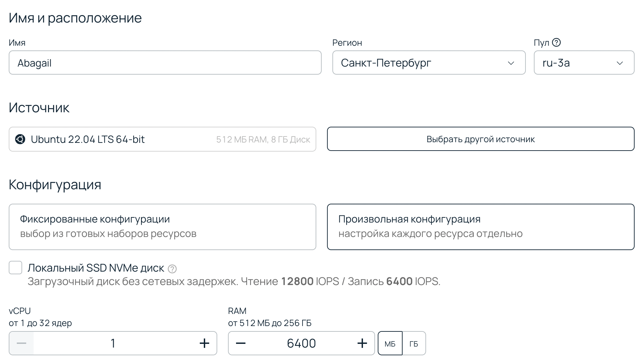Choose the Произвольная конфигурация tab

[x=480, y=227]
